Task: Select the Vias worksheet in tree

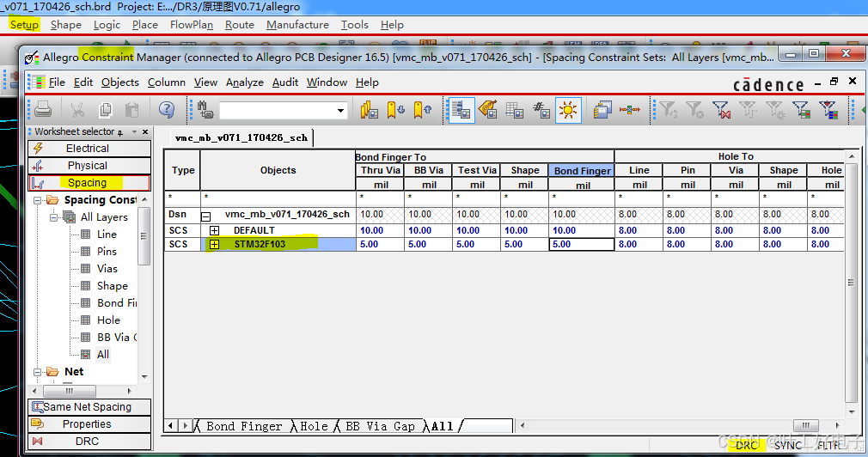Action: coord(107,269)
